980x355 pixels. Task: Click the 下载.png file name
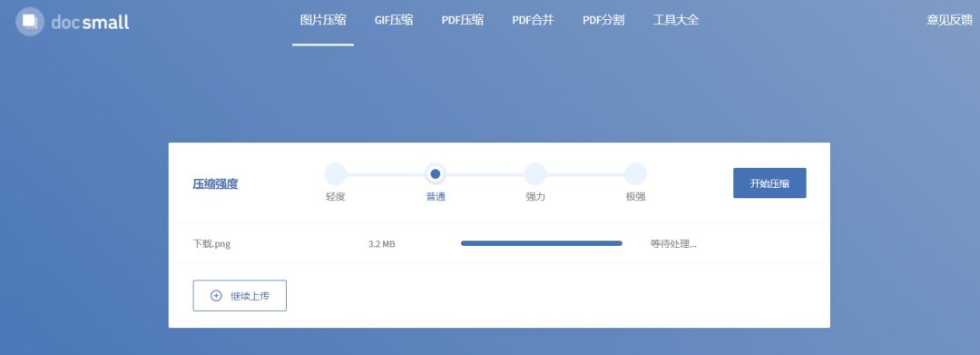pos(211,243)
